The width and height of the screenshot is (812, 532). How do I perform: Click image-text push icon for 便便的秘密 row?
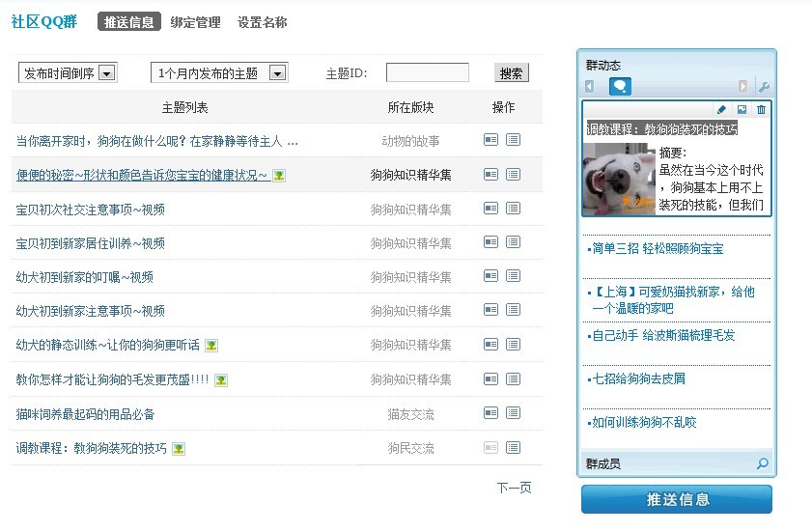pyautogui.click(x=490, y=174)
